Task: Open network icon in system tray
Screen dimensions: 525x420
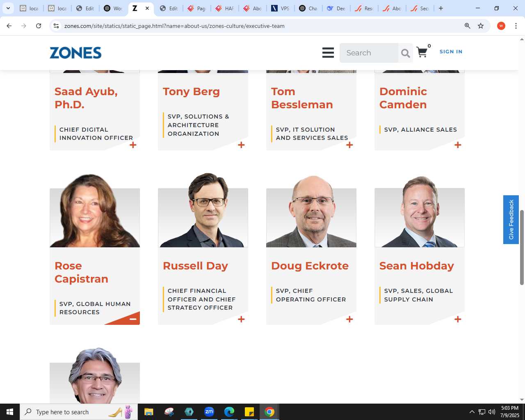Action: 482,412
